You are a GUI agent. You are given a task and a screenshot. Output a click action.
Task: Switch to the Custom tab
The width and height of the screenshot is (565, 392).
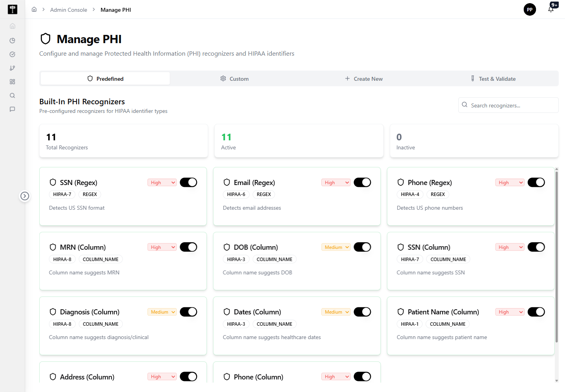tap(235, 78)
